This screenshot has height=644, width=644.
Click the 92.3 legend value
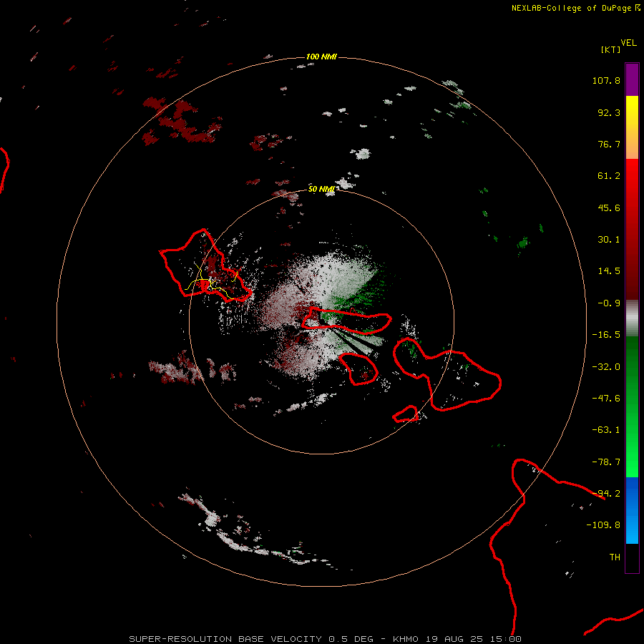[609, 112]
